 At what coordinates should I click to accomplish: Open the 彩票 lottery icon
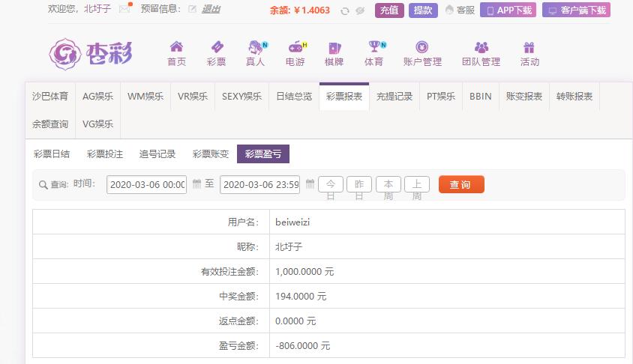pyautogui.click(x=216, y=47)
